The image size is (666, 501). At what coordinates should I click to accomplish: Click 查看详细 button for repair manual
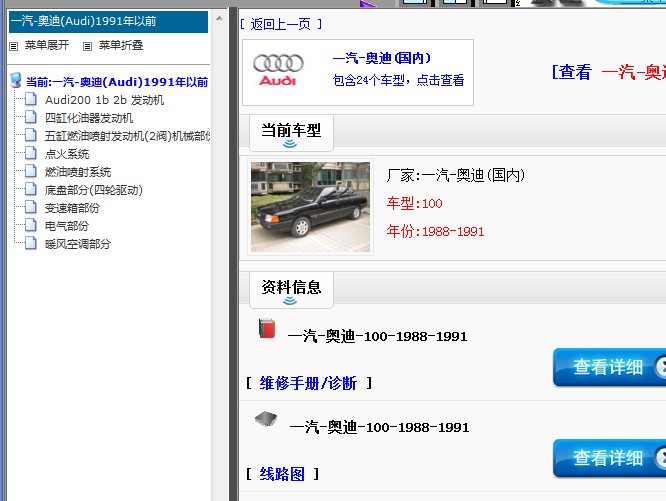pyautogui.click(x=610, y=367)
